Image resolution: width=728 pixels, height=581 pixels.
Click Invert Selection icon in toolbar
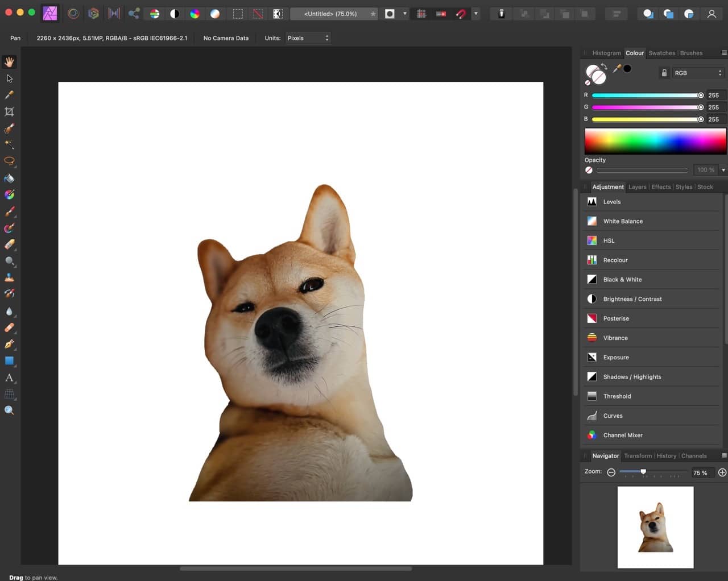click(278, 14)
